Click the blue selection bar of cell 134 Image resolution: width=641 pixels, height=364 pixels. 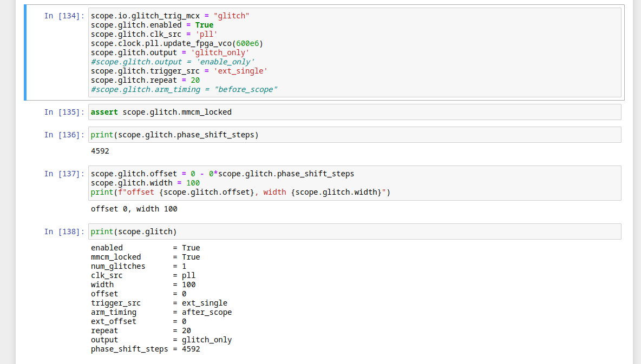point(25,53)
